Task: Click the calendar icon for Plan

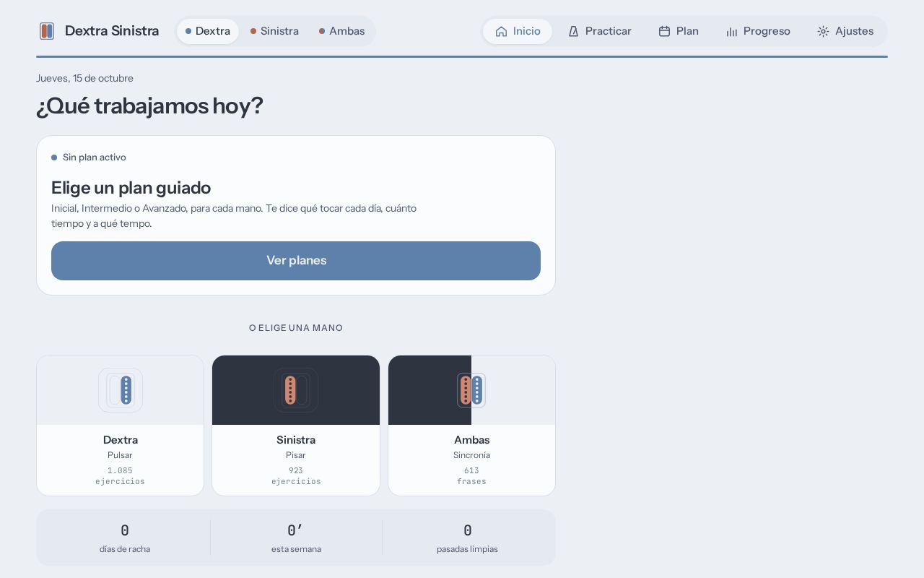Action: pyautogui.click(x=664, y=32)
